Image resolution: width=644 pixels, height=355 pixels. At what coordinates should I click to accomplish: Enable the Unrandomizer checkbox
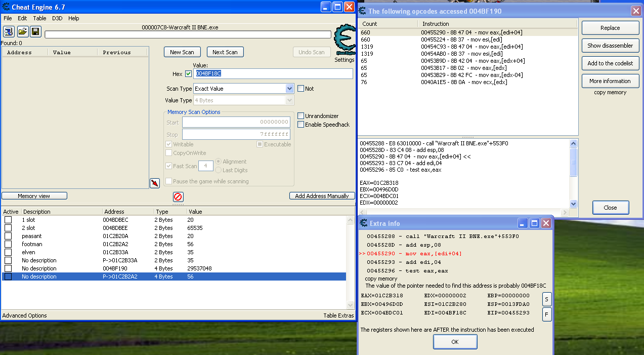click(x=300, y=116)
